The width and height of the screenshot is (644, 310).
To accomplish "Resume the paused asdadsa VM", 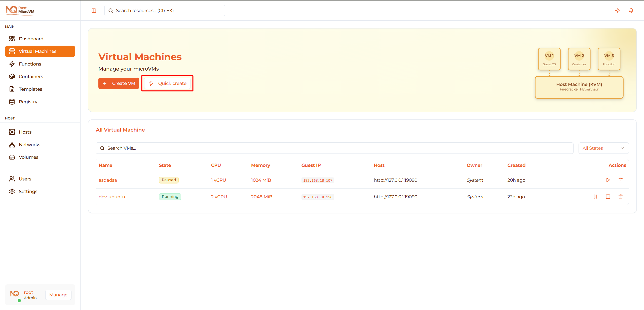I will tap(608, 180).
